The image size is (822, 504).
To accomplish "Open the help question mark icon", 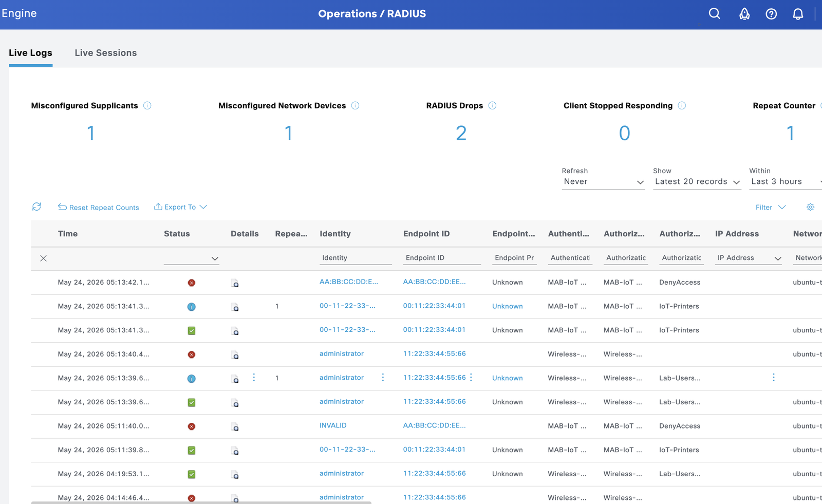I will coord(771,14).
